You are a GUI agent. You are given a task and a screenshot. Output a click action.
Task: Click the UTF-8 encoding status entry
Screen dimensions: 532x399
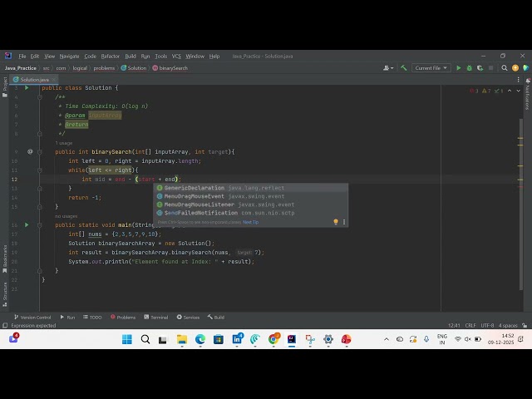coord(487,326)
